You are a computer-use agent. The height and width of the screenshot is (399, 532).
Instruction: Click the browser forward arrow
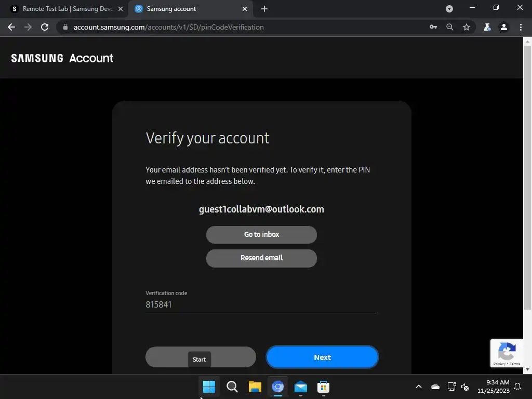[28, 27]
